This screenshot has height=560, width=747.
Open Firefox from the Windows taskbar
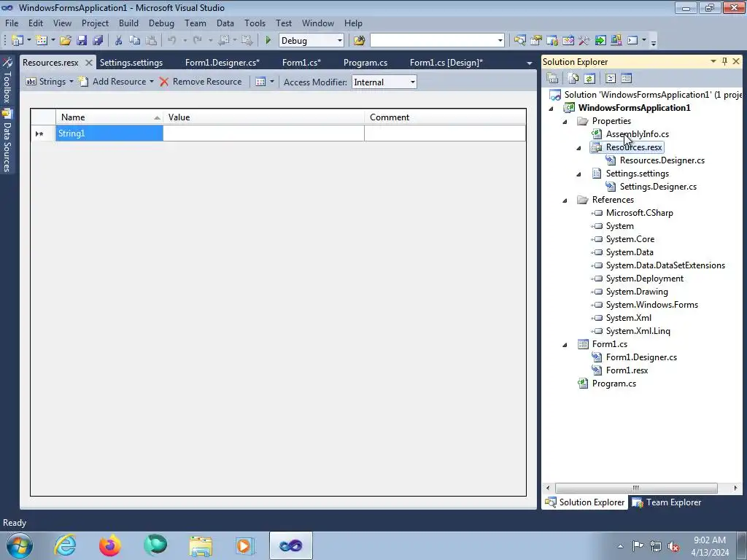click(110, 545)
